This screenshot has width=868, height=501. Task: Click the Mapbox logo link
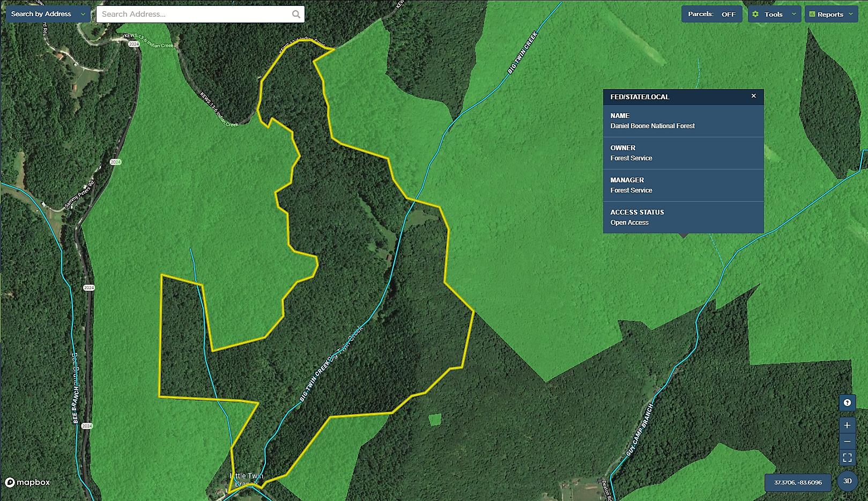coord(28,482)
